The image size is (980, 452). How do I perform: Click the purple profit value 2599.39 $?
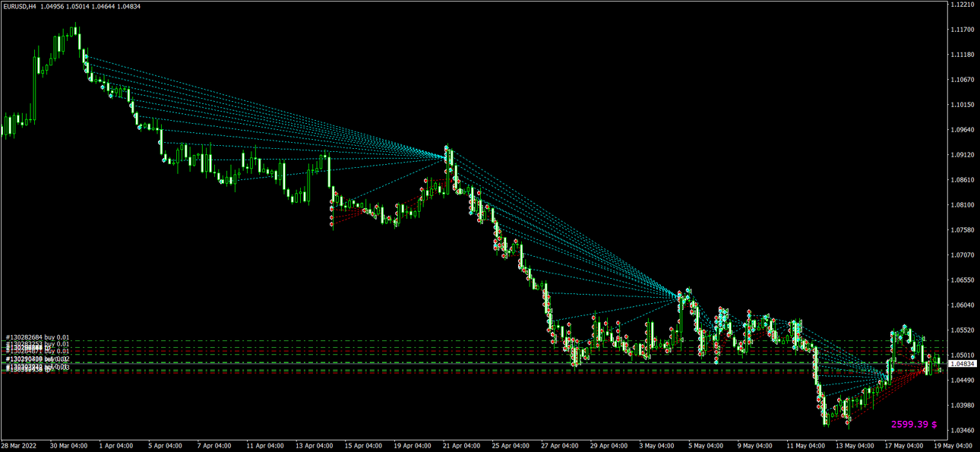point(914,424)
